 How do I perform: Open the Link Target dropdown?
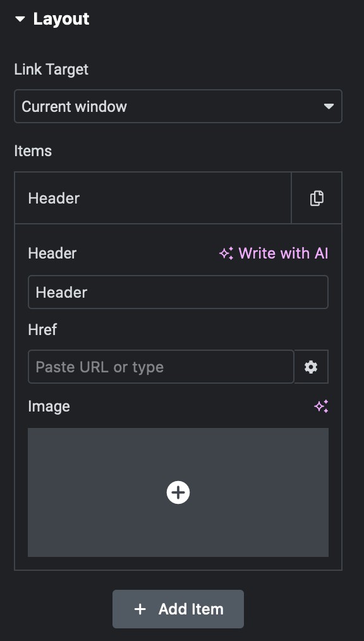[178, 106]
